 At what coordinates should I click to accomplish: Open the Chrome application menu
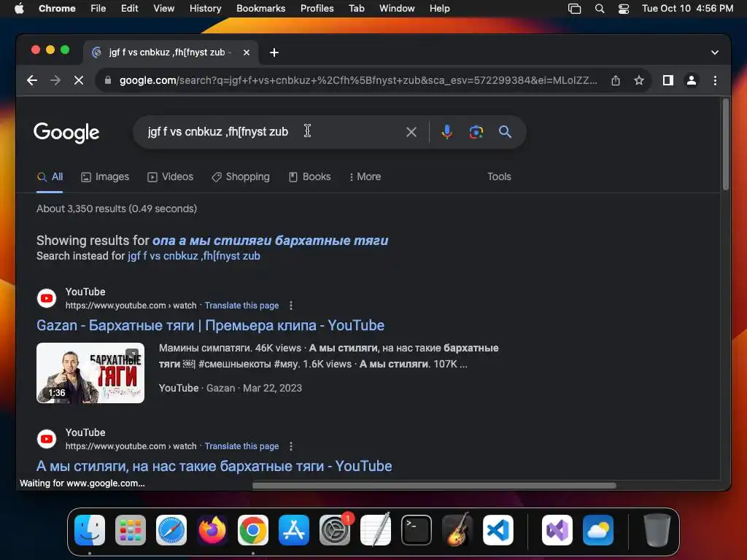[x=57, y=9]
